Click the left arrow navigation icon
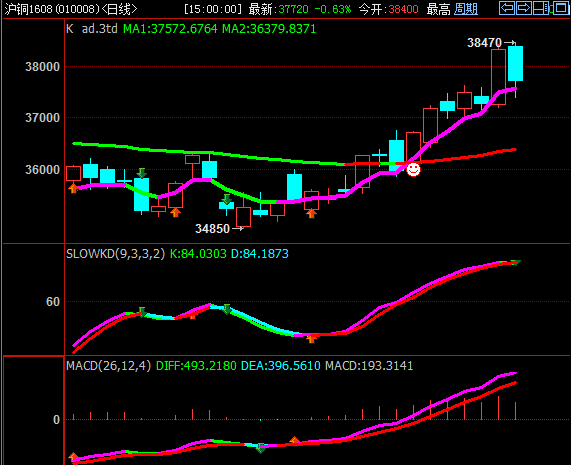The image size is (571, 465). click(507, 8)
